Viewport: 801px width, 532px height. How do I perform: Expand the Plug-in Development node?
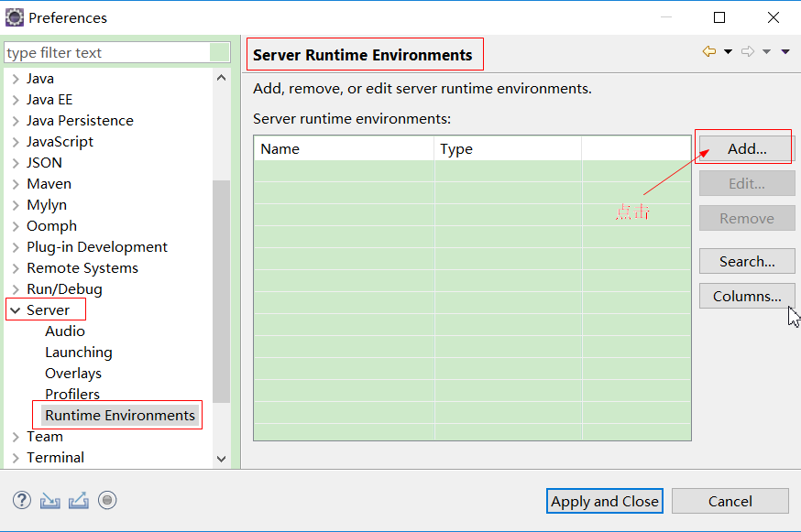coord(16,246)
